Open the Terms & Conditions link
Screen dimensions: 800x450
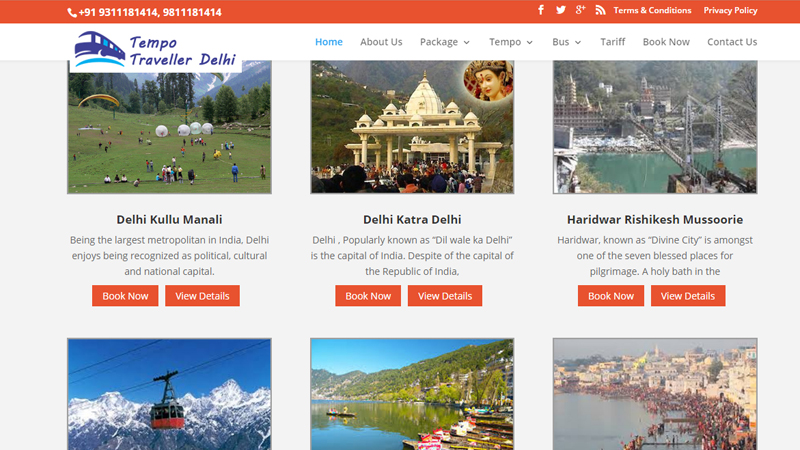click(652, 10)
